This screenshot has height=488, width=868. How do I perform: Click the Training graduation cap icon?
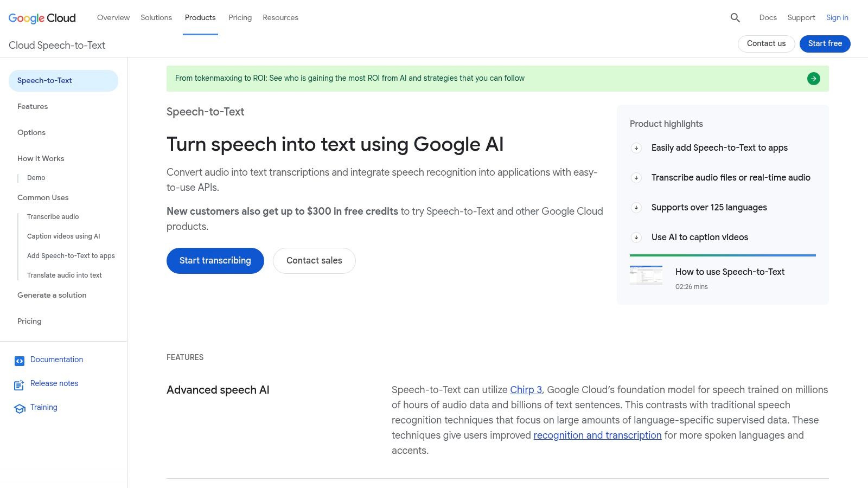pyautogui.click(x=20, y=408)
